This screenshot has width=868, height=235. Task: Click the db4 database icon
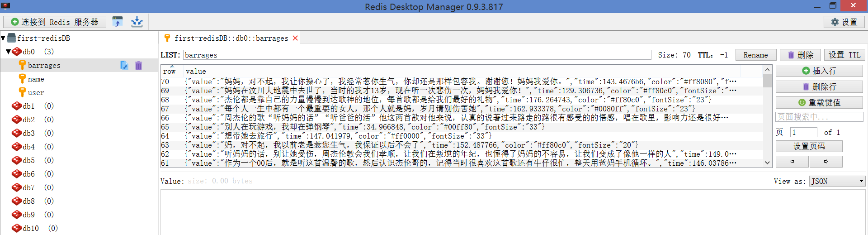17,147
